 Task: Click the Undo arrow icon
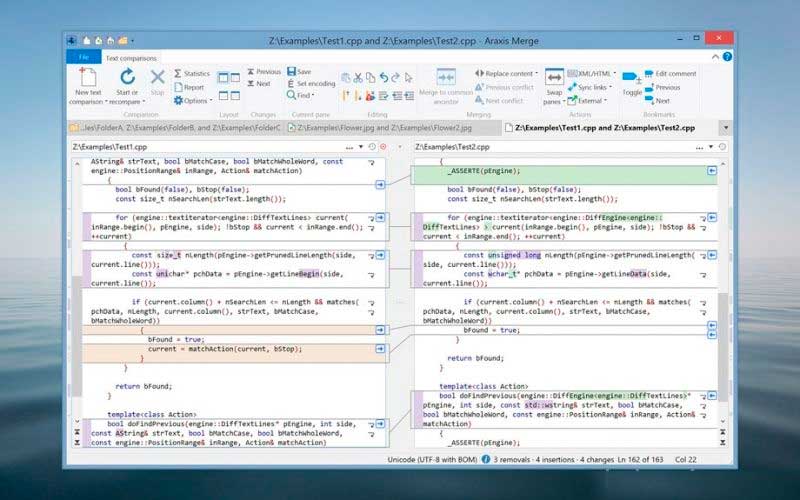pos(384,78)
